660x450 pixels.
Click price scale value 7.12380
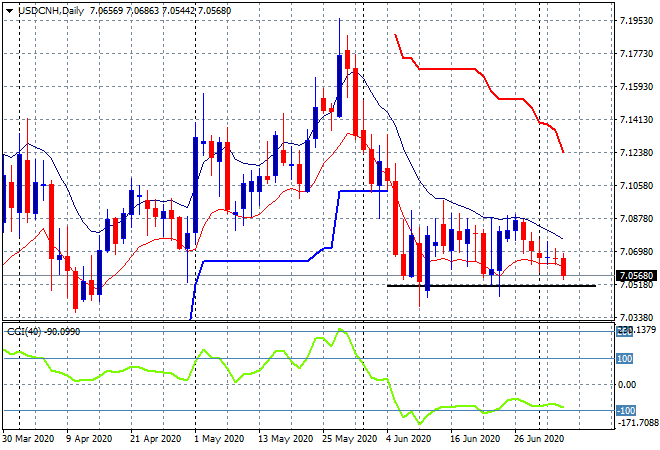point(636,152)
